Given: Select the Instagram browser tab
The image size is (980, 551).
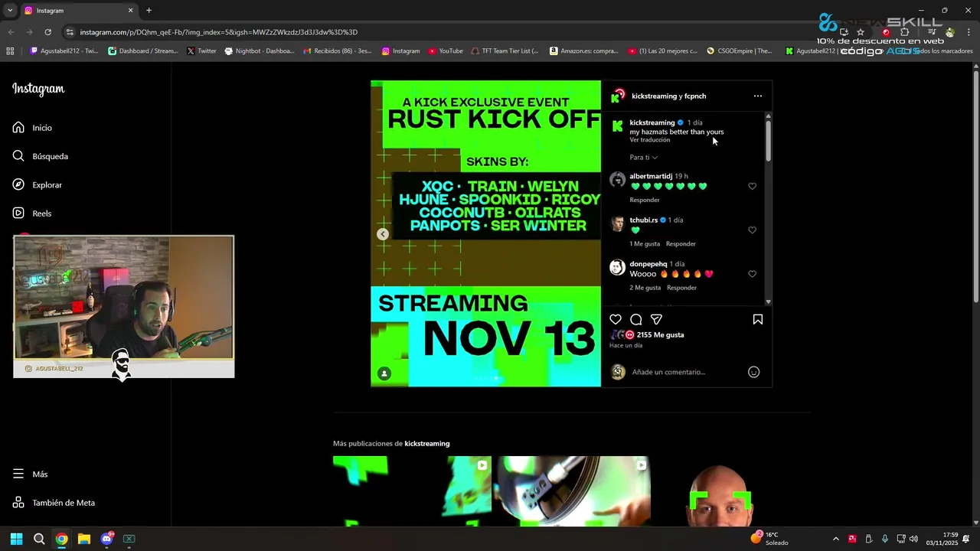Looking at the screenshot, I should pos(77,10).
